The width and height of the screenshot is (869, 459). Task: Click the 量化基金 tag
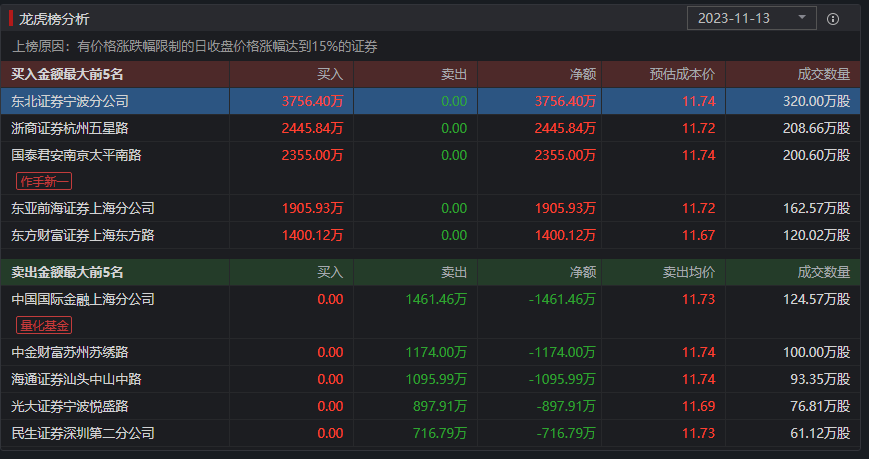pyautogui.click(x=43, y=325)
